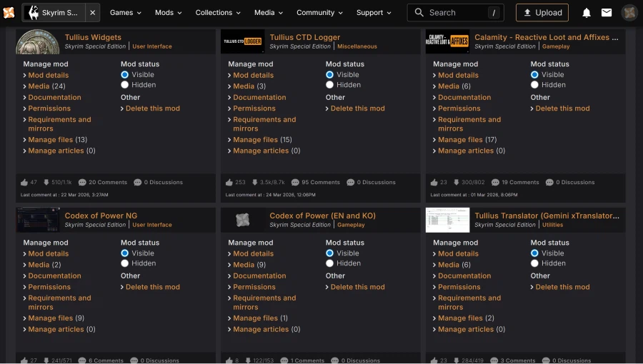643x364 pixels.
Task: Delete the Tullius CTD Logger mod
Action: pyautogui.click(x=357, y=108)
